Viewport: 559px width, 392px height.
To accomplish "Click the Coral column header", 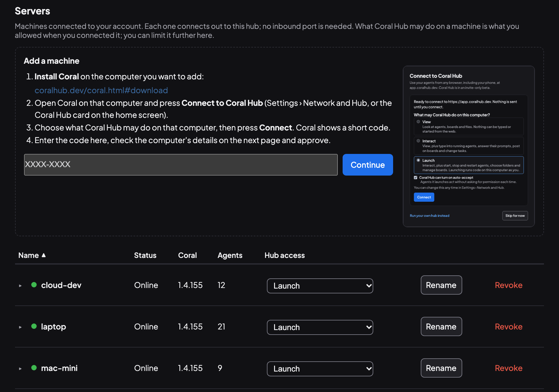I will [187, 255].
